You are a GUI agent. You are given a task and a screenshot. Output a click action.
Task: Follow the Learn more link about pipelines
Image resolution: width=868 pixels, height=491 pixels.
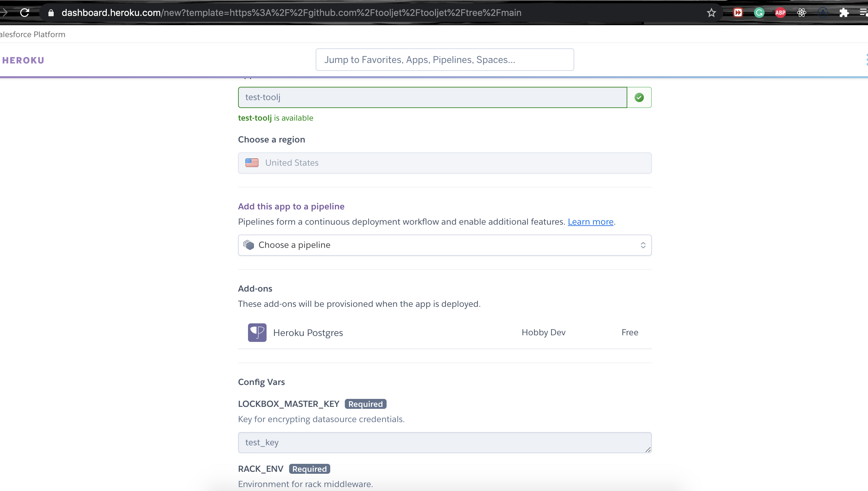[590, 222]
